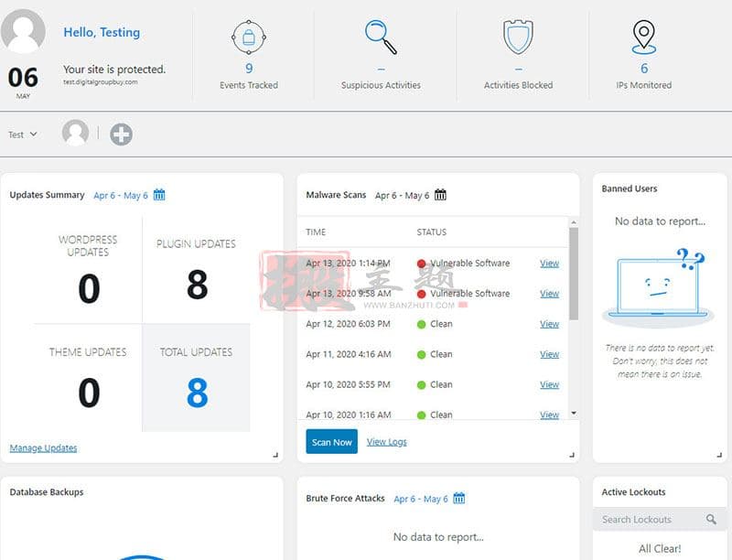Open the Apr 6 - May 6 range in Malware Scans

point(402,196)
